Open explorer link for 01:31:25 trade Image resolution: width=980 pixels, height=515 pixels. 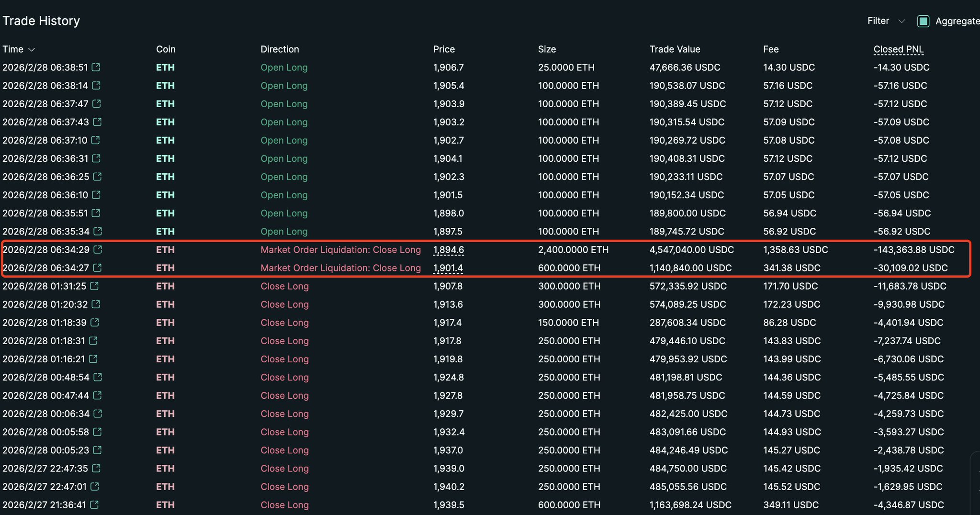click(94, 286)
